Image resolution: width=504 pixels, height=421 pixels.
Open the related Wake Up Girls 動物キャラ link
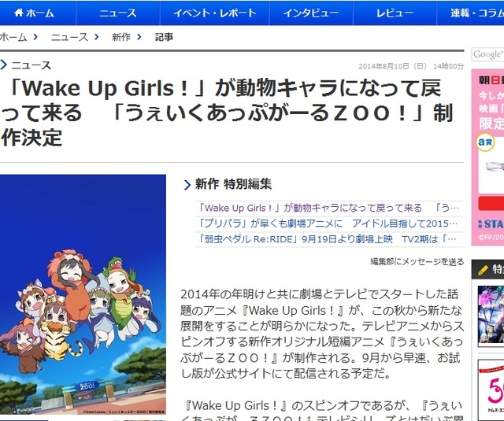pos(329,208)
